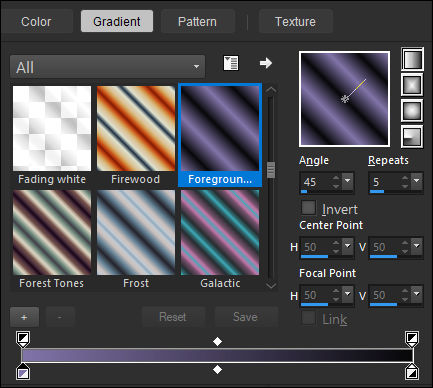Select the radial gradient style icon
433x388 pixels.
click(412, 136)
